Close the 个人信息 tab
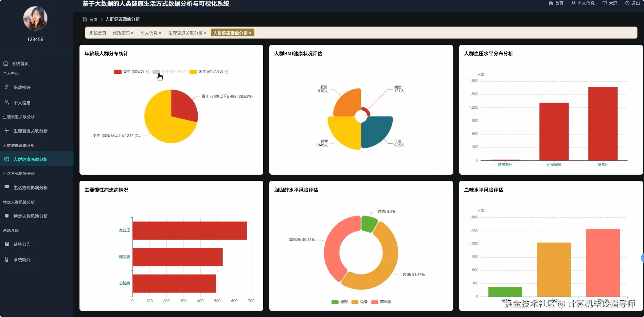644x317 pixels. (160, 33)
